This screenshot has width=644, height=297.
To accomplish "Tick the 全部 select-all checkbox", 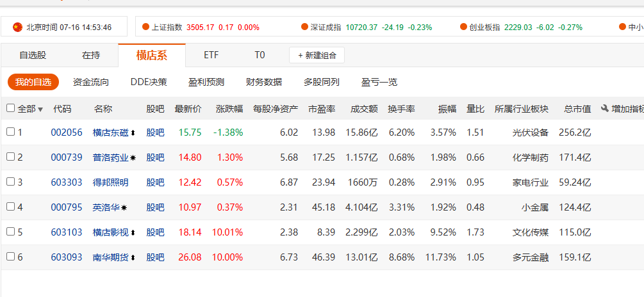I will [x=11, y=108].
